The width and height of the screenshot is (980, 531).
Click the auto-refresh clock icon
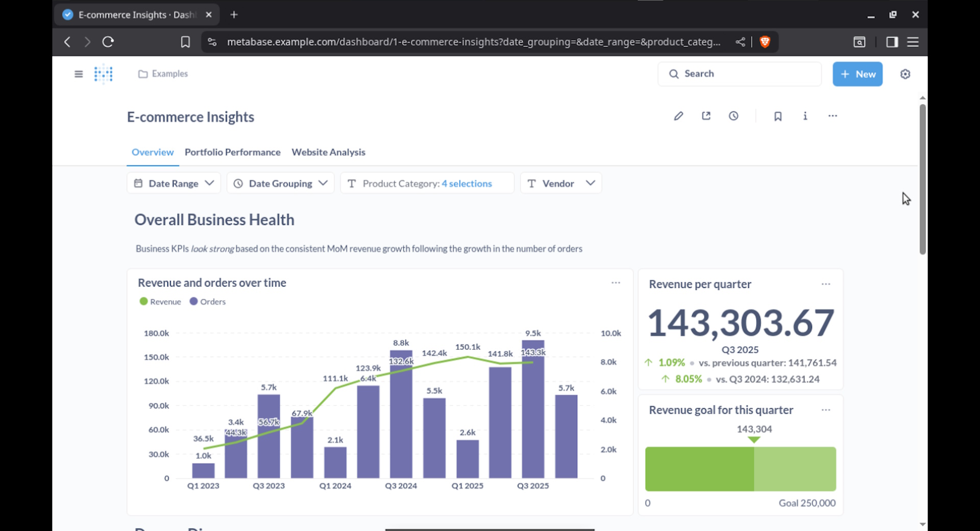point(733,116)
